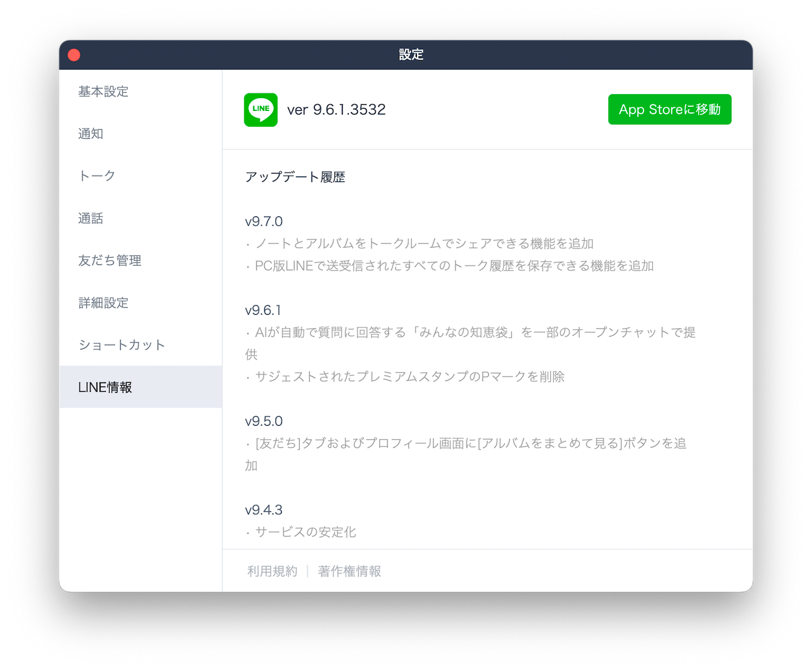Select the LINE情報 sidebar item
The image size is (812, 670).
(141, 387)
